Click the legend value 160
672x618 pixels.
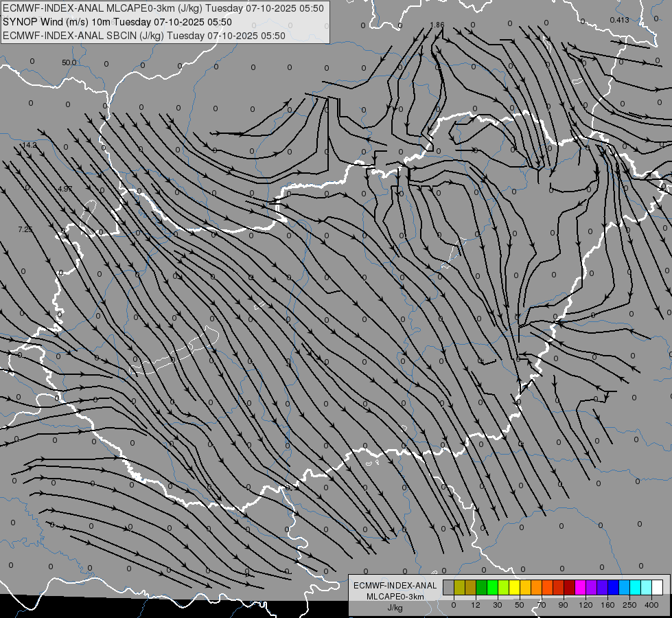(x=607, y=605)
